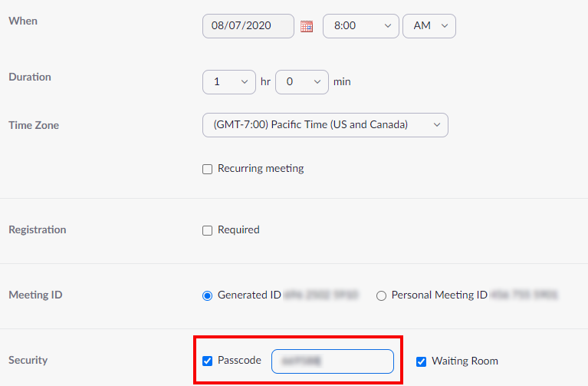The image size is (588, 386).
Task: Expand the duration hours dropdown
Action: [228, 81]
